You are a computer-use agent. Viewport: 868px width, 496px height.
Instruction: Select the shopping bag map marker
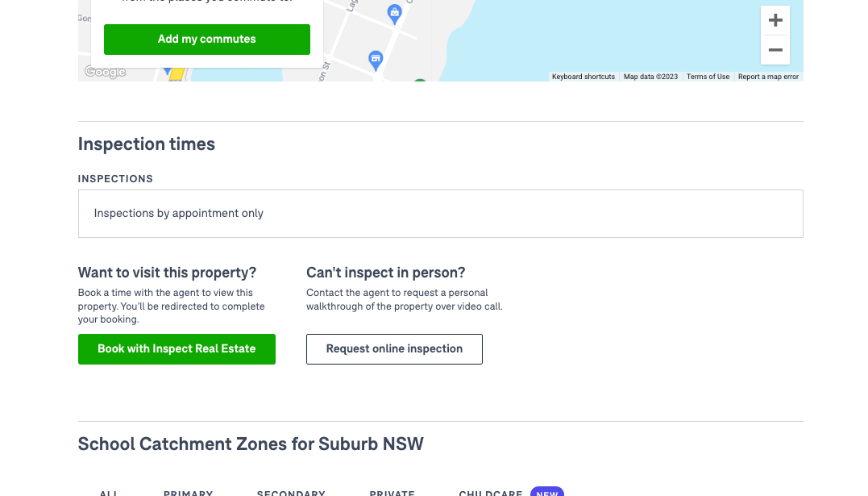pyautogui.click(x=394, y=13)
